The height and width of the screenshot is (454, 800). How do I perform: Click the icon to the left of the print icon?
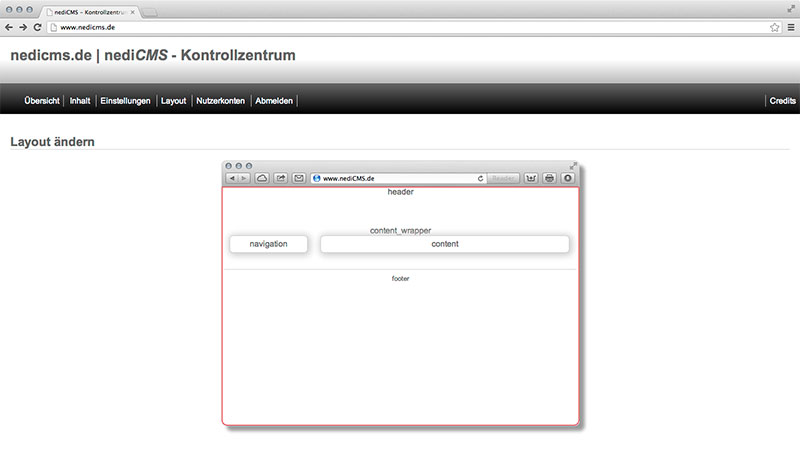tap(531, 178)
